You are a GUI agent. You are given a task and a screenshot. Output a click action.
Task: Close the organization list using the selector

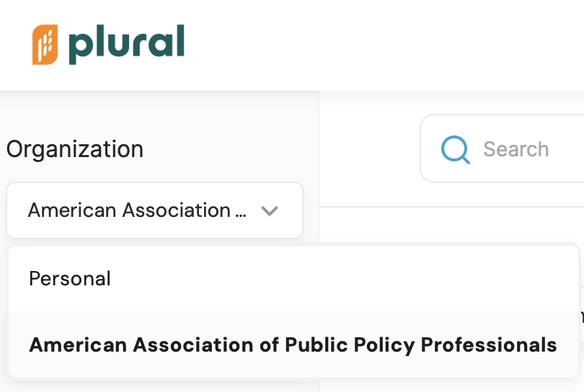[154, 210]
